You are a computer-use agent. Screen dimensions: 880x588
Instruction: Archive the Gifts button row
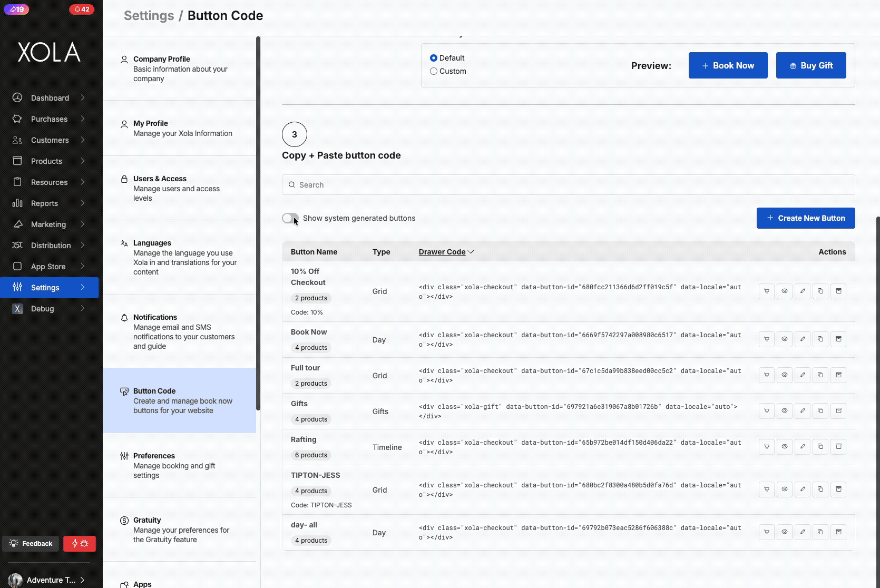tap(838, 411)
